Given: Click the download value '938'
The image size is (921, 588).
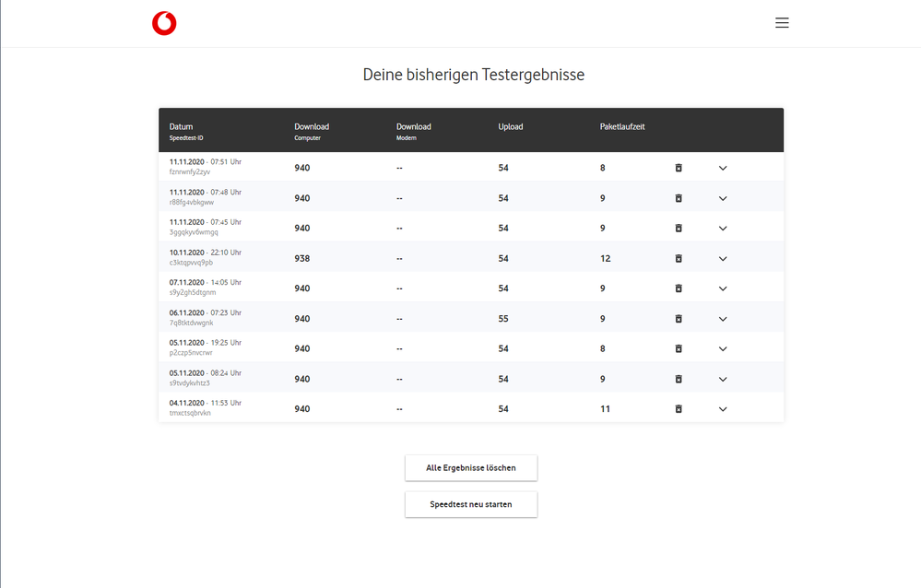Looking at the screenshot, I should pyautogui.click(x=301, y=258).
